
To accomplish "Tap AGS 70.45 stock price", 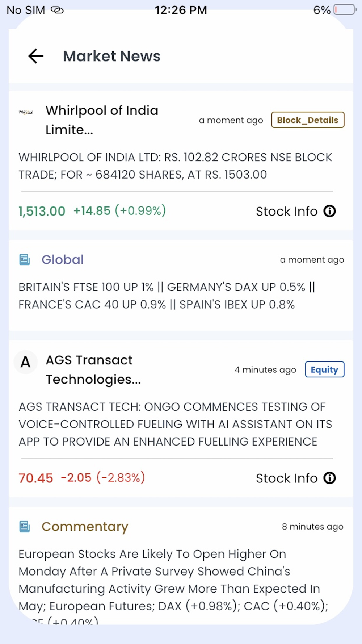I will coord(36,478).
